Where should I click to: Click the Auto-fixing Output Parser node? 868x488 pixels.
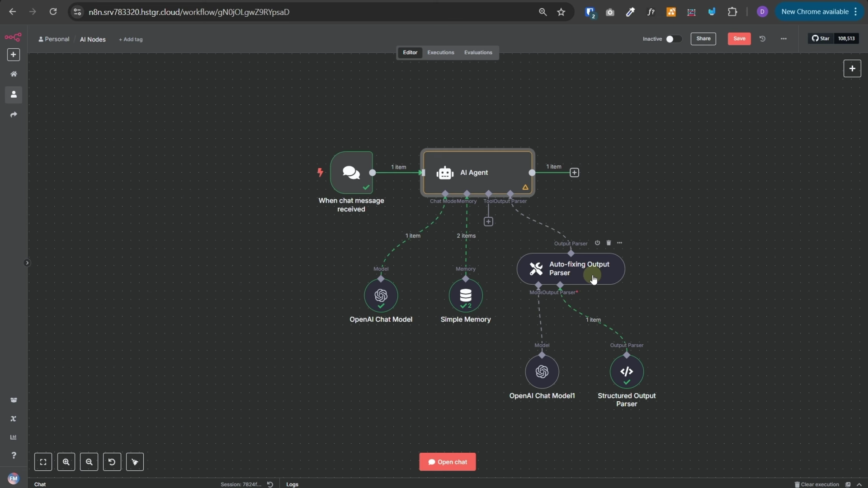571,269
